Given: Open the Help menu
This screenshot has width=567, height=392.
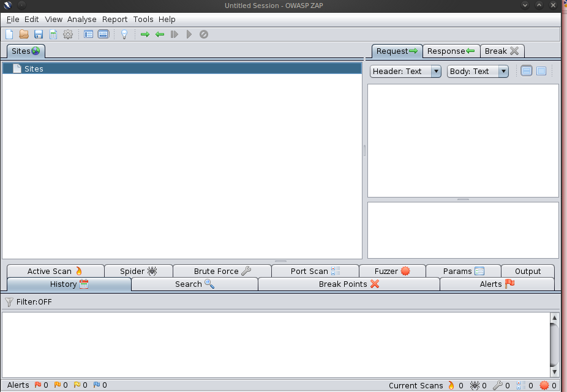Looking at the screenshot, I should [167, 19].
